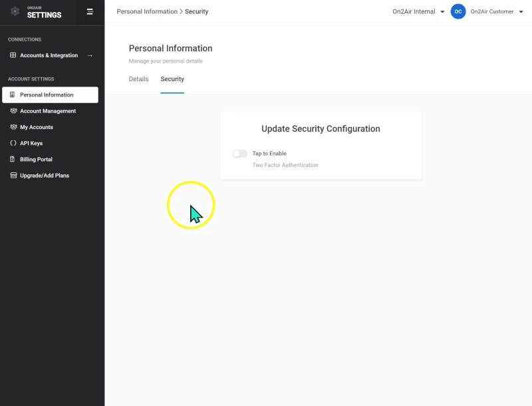Viewport: 532px width, 406px height.
Task: Open the API Keys braces icon
Action: click(13, 143)
